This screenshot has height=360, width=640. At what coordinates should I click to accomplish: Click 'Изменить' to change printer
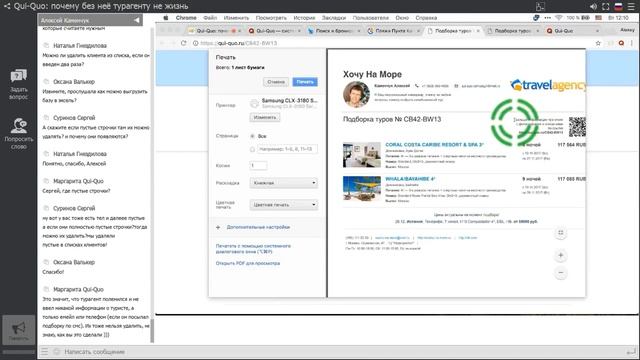pyautogui.click(x=265, y=118)
